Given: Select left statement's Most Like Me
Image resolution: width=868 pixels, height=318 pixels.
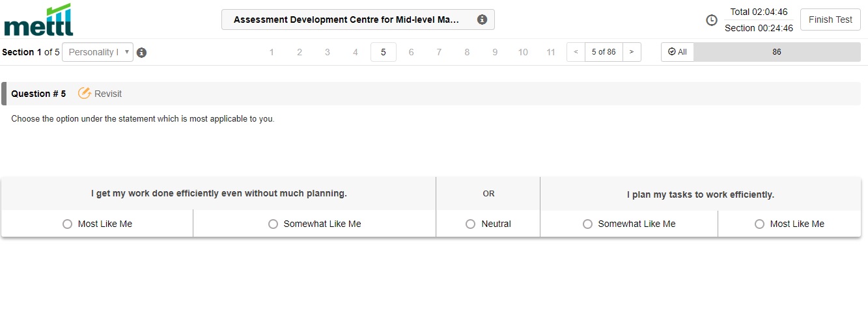Looking at the screenshot, I should [68, 224].
